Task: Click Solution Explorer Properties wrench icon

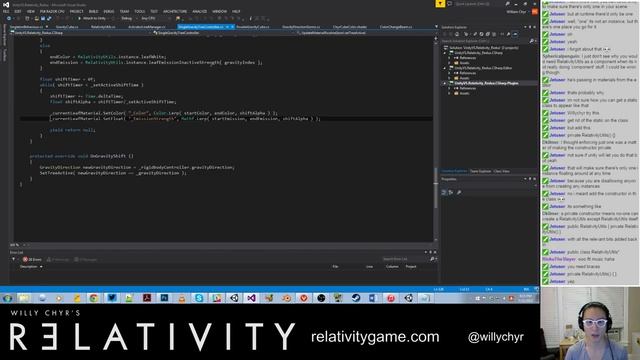Action: click(x=509, y=34)
